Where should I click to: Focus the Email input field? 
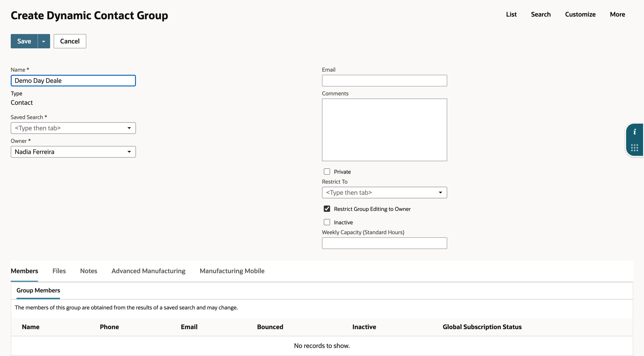[384, 81]
